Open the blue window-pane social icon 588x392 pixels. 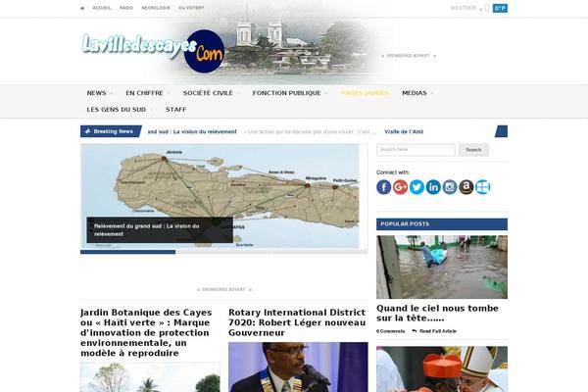(x=482, y=187)
